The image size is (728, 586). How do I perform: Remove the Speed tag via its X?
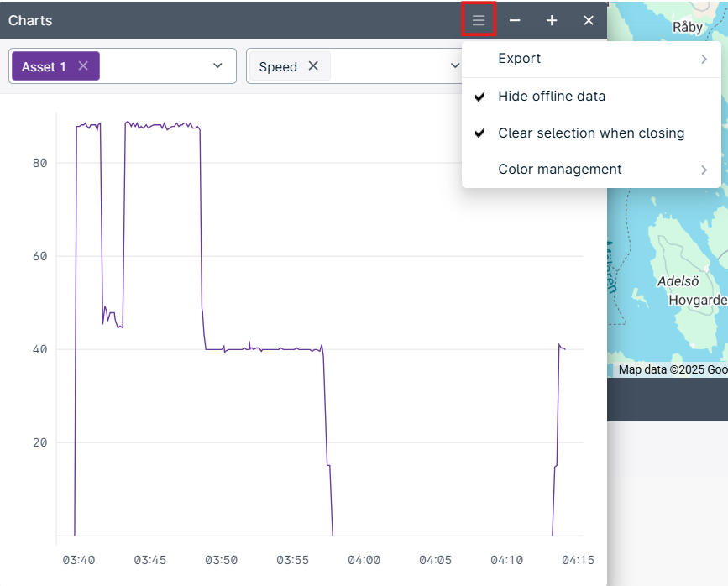[x=313, y=66]
